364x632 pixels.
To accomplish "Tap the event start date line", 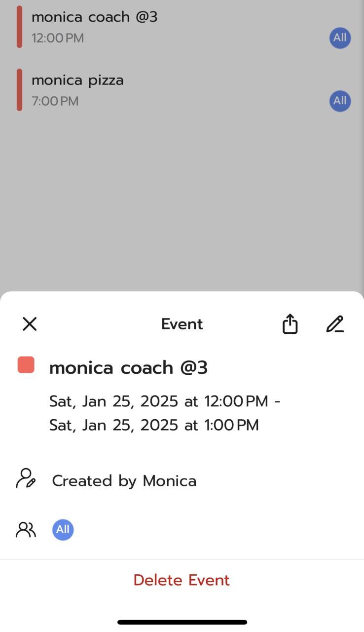I will (165, 401).
